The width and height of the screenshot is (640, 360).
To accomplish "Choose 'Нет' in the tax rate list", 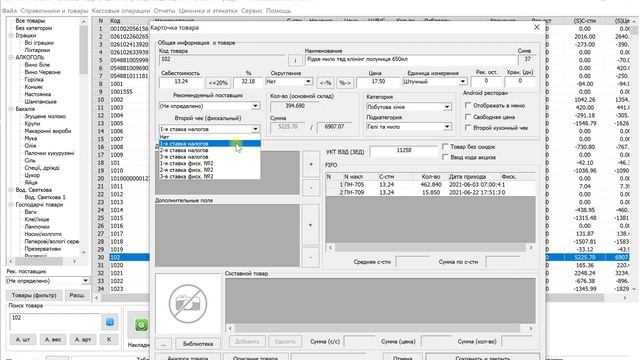I will point(209,137).
